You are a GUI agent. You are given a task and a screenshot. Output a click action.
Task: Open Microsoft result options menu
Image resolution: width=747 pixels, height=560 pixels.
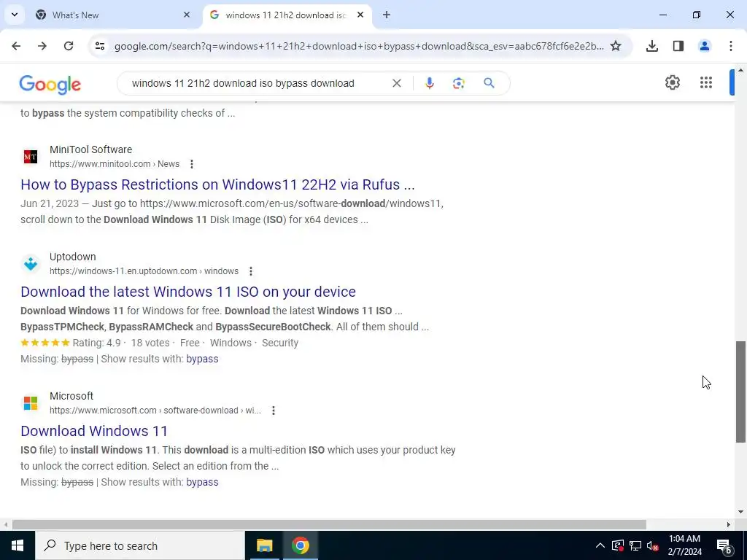tap(273, 411)
